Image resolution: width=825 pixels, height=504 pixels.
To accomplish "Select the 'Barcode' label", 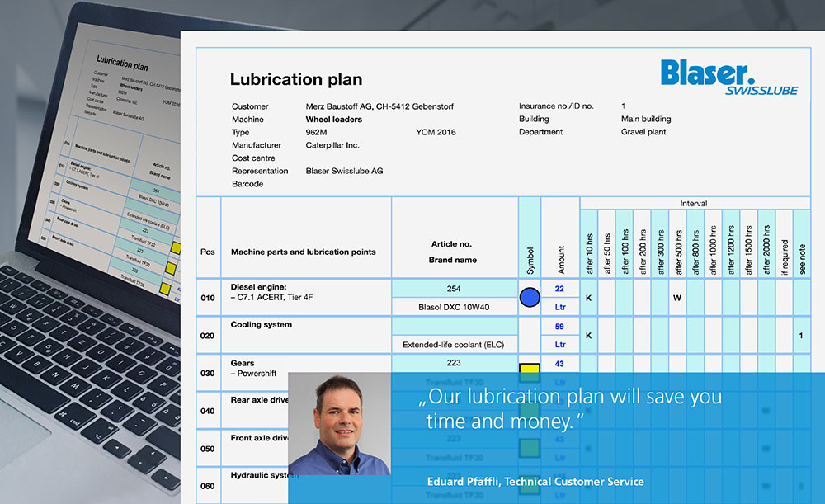I will 247,184.
